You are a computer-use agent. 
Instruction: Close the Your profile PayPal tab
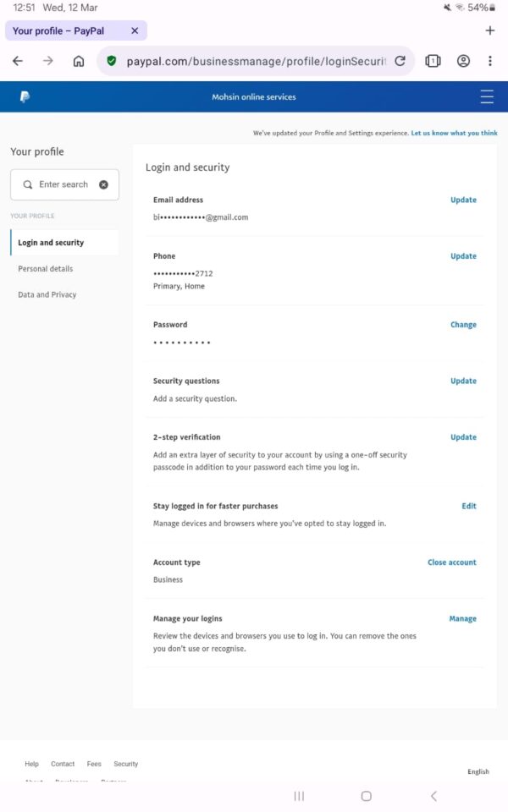(x=135, y=30)
